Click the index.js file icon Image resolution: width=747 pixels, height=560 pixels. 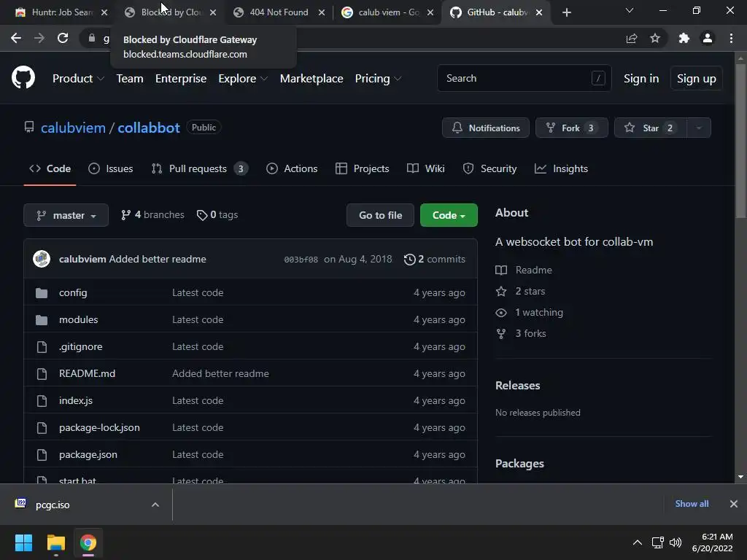tap(42, 400)
